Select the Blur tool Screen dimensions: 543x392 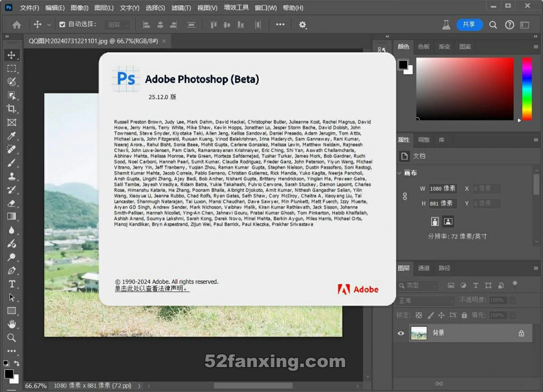12,230
